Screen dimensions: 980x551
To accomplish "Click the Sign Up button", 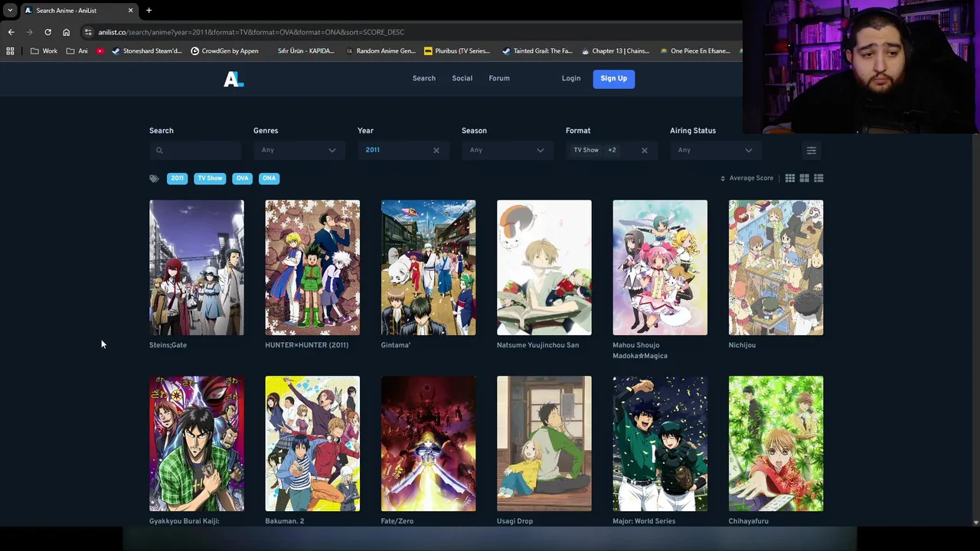I will pos(613,78).
